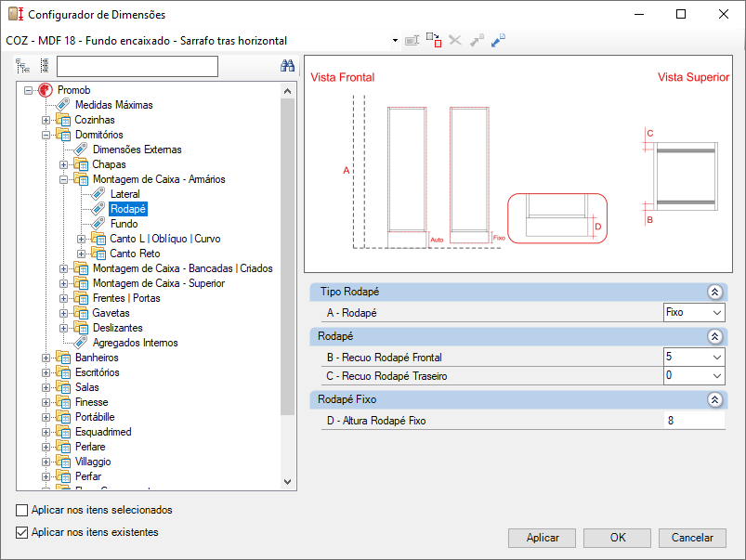This screenshot has height=560, width=746.
Task: Click the folder icon beside Salas
Action: (63, 387)
